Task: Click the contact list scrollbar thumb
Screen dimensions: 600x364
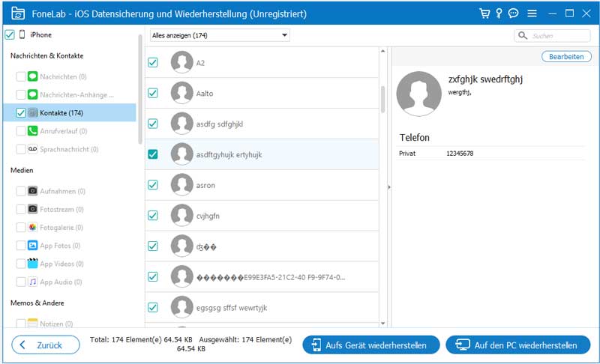Action: [x=382, y=100]
